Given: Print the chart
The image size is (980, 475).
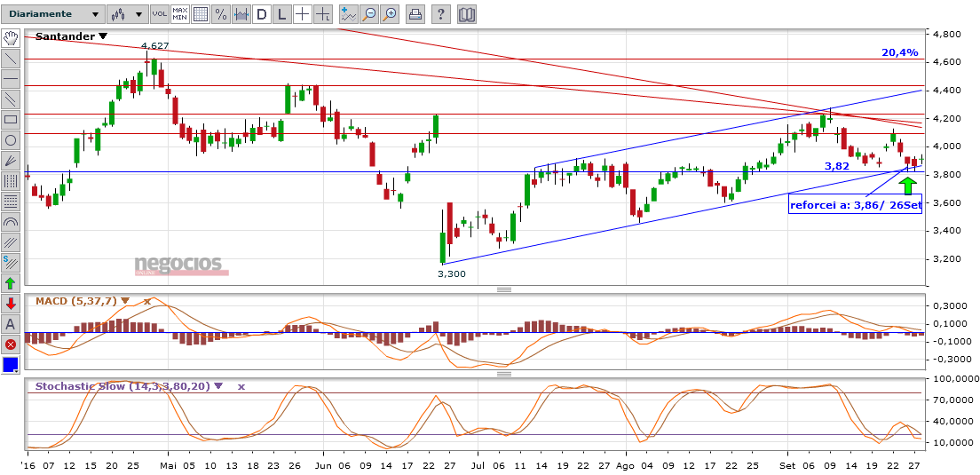Looking at the screenshot, I should [x=415, y=13].
